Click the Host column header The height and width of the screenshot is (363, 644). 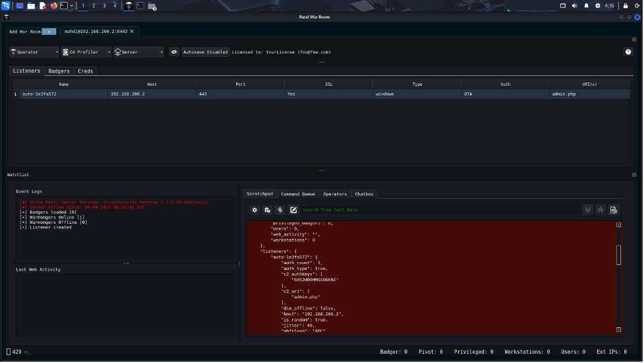pos(152,84)
